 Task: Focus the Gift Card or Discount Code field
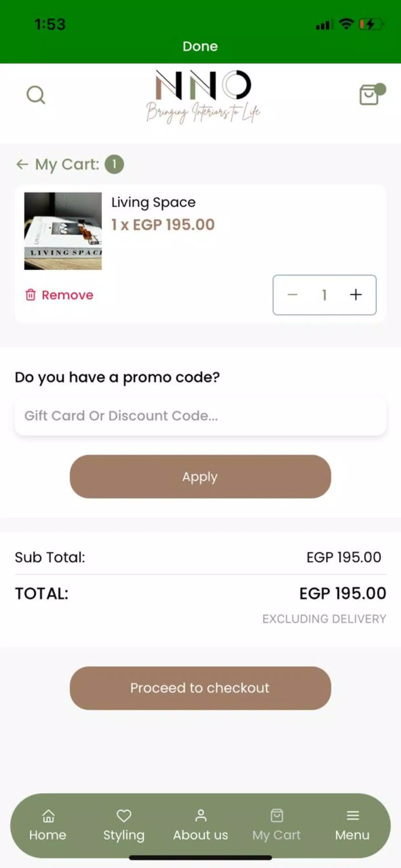(x=200, y=416)
